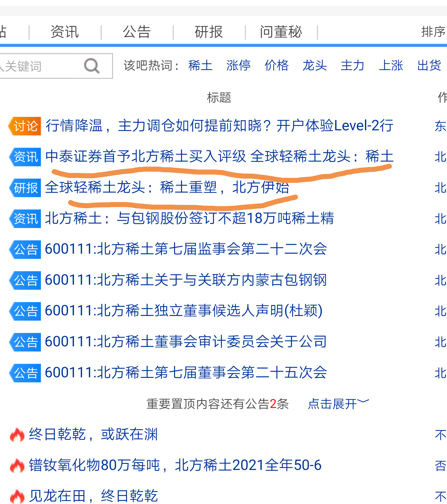Image resolution: width=447 pixels, height=504 pixels.
Task: Open the 问董秘 tab
Action: pyautogui.click(x=281, y=32)
